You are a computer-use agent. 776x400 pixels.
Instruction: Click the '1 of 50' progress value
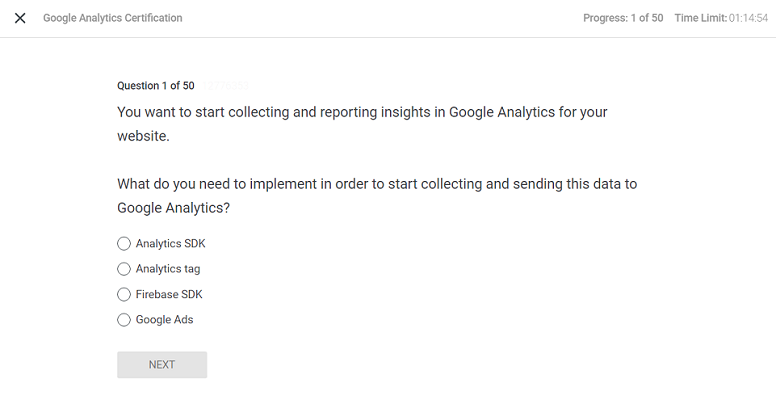tap(646, 18)
